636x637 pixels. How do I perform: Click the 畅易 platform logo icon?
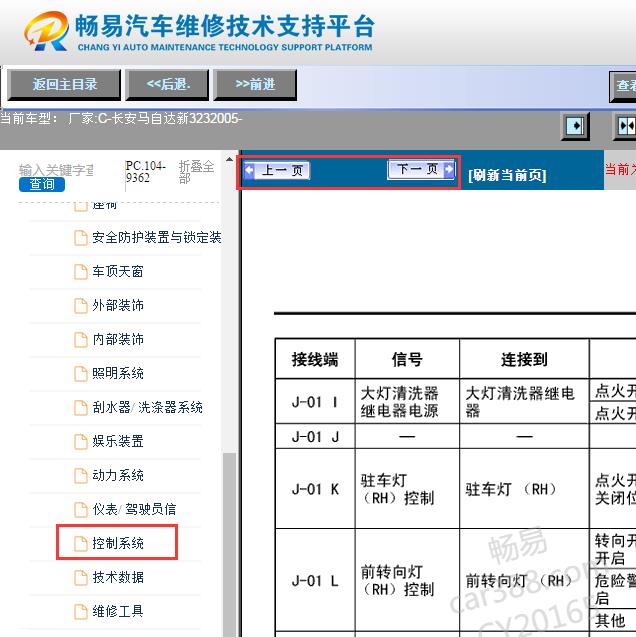coord(46,31)
